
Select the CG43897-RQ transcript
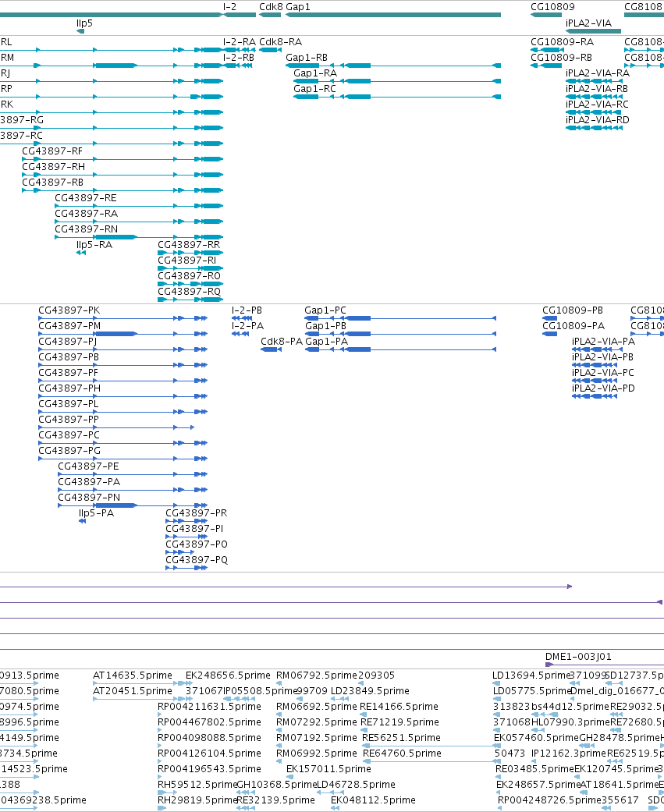coord(190,300)
